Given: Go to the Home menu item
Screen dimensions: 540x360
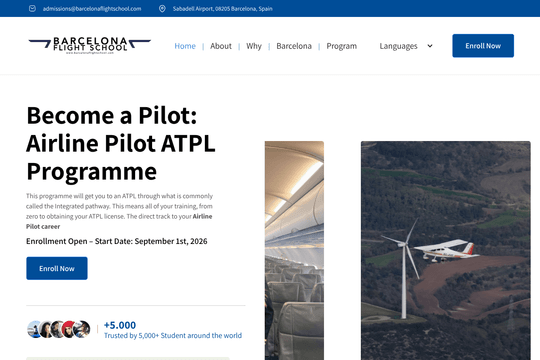Looking at the screenshot, I should (x=185, y=46).
